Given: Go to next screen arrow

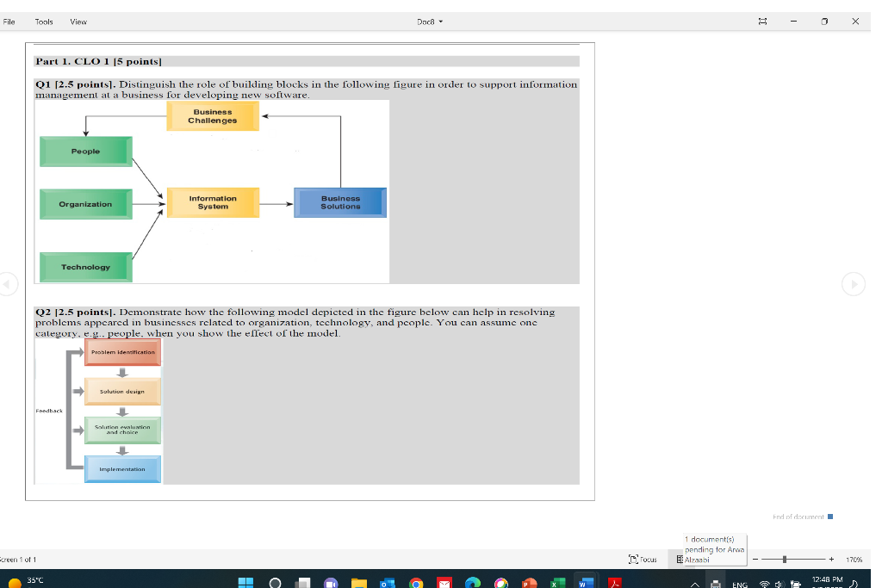Looking at the screenshot, I should pos(854,284).
